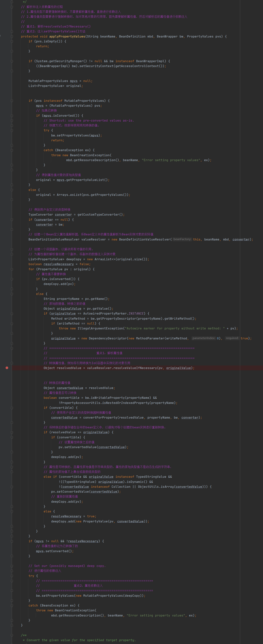Click 'resolveValueIfNecessary' on the breakpoint line

click(135, 368)
